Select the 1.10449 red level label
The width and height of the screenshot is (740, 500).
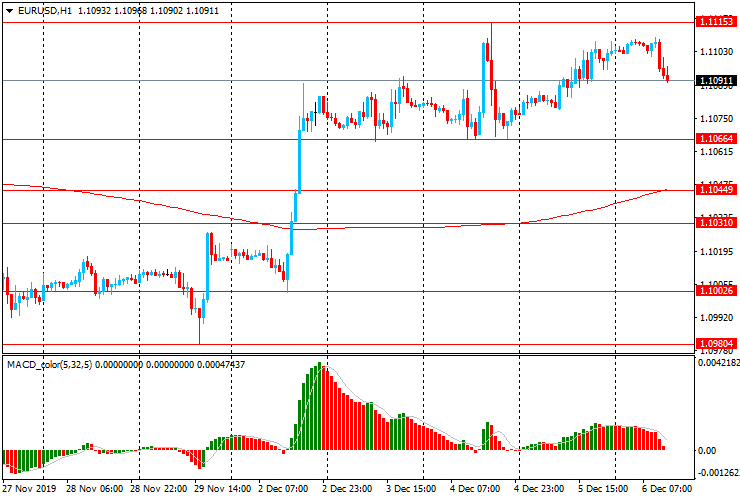coord(716,190)
